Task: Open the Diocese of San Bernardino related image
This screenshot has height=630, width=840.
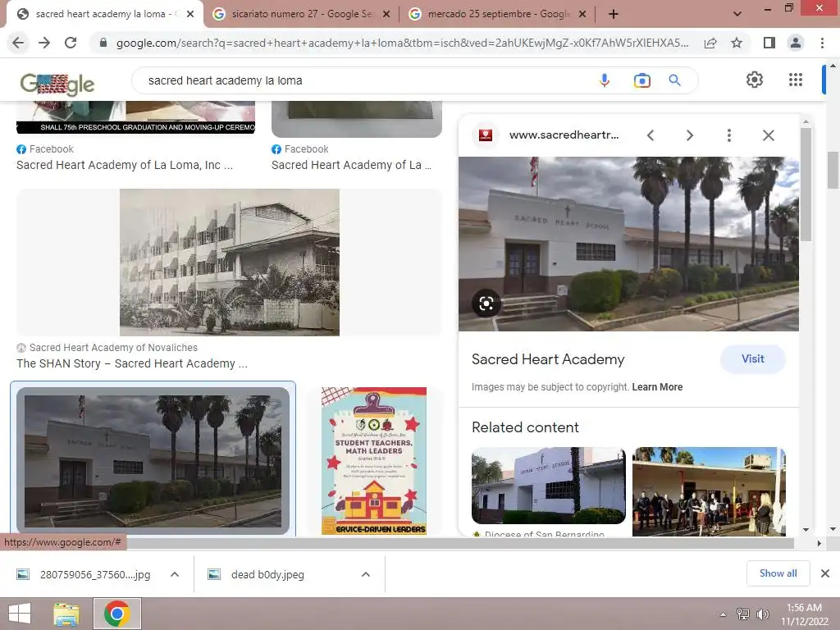Action: tap(549, 486)
